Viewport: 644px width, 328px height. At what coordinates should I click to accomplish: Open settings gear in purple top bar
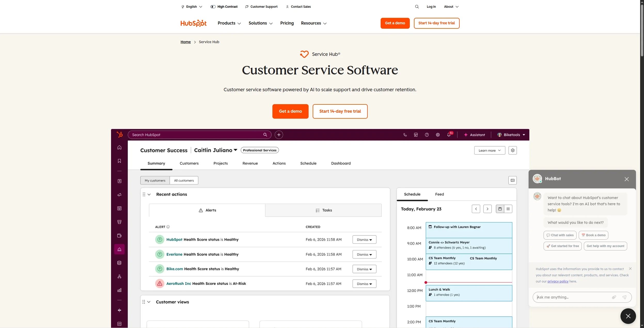point(438,135)
